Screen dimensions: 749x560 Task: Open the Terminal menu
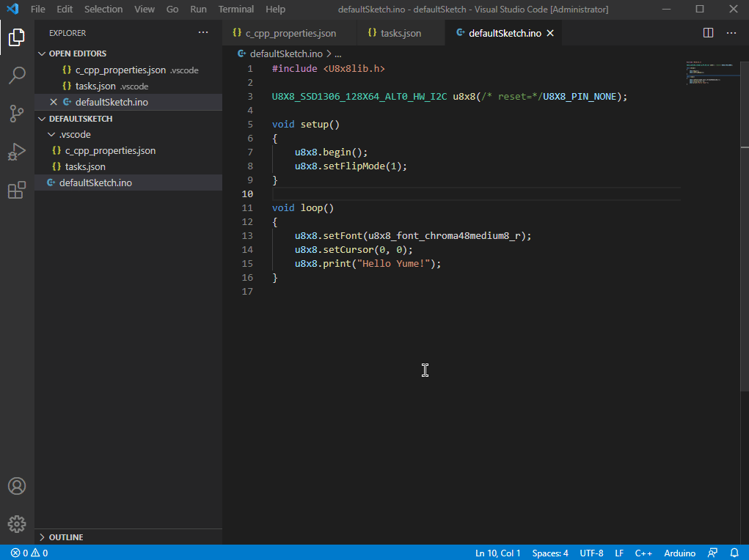click(235, 9)
